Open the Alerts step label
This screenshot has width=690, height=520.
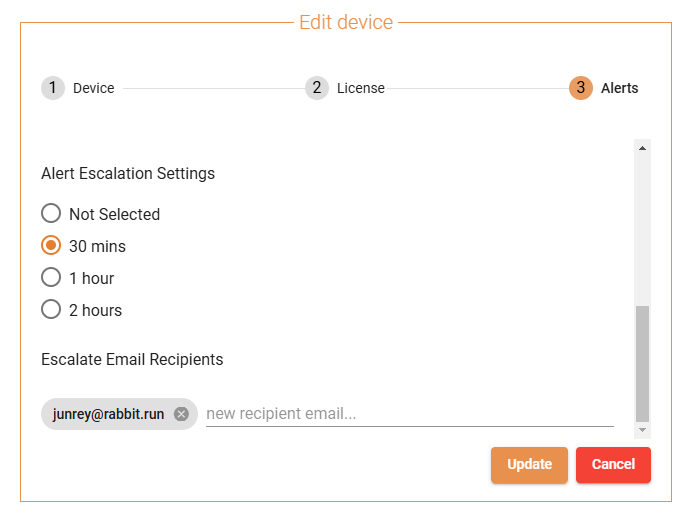(x=620, y=88)
